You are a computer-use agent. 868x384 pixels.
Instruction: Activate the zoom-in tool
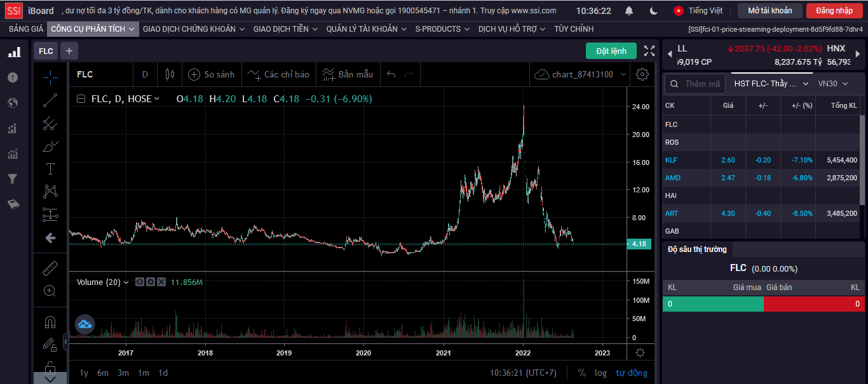(x=50, y=291)
